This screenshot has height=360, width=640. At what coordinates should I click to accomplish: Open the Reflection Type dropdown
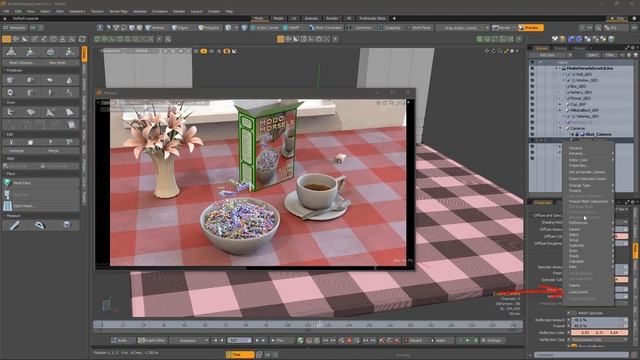(x=599, y=340)
